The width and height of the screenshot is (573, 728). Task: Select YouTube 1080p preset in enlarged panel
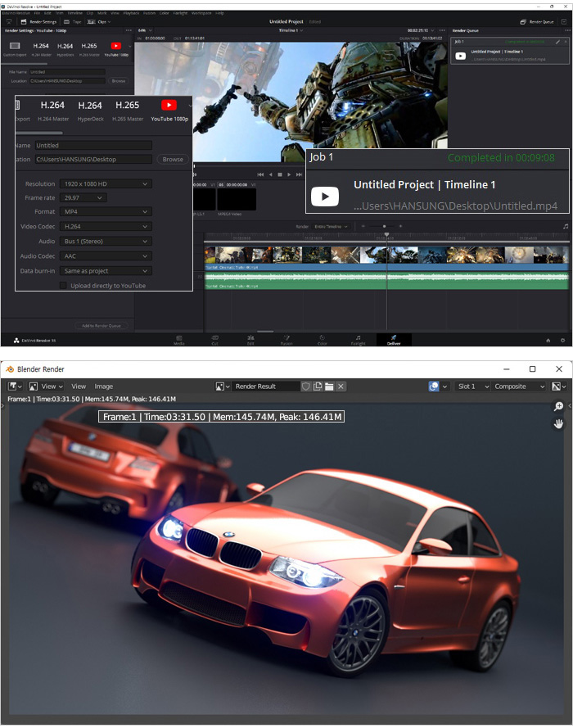[x=169, y=111]
